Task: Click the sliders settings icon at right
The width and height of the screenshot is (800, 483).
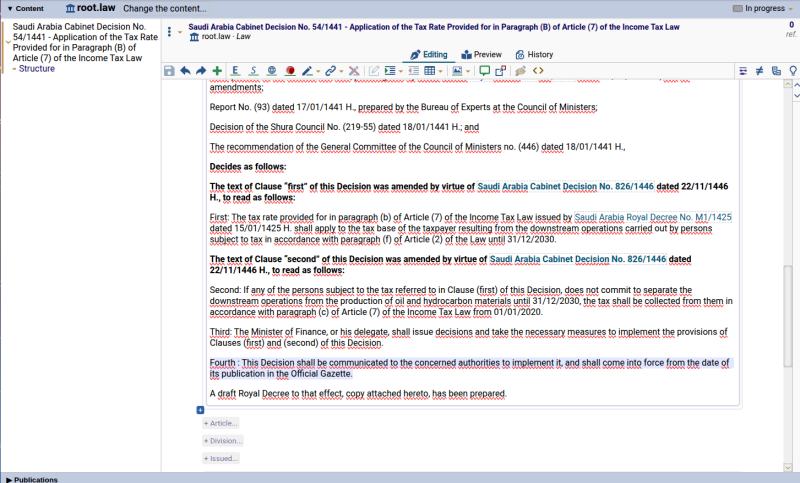Action: click(743, 71)
